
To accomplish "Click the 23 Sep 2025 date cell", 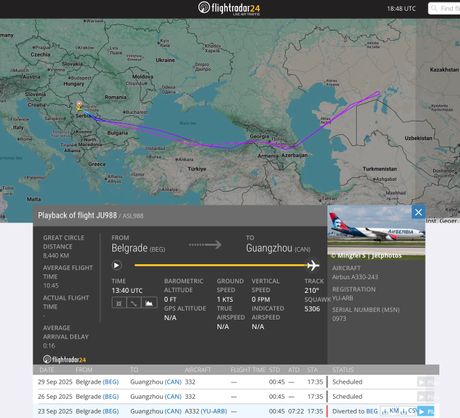I will click(55, 411).
